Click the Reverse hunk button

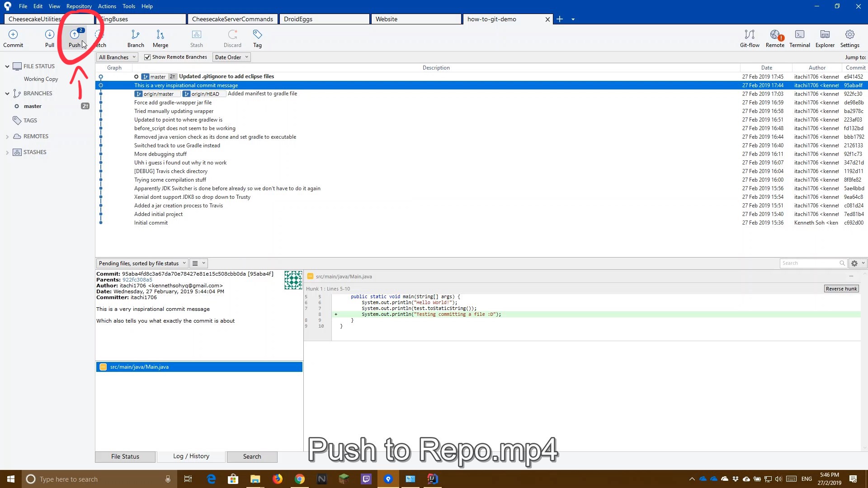(x=840, y=288)
